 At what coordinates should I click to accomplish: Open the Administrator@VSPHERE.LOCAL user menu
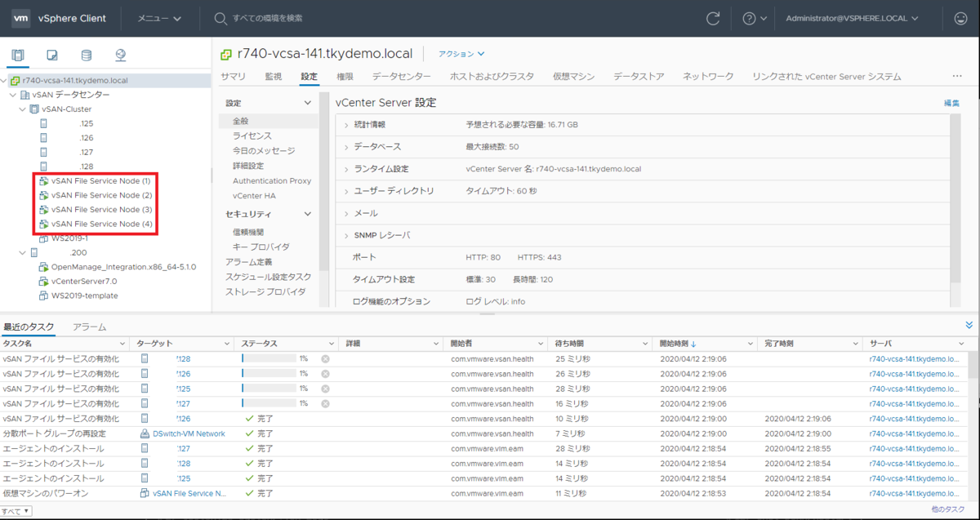pyautogui.click(x=851, y=18)
